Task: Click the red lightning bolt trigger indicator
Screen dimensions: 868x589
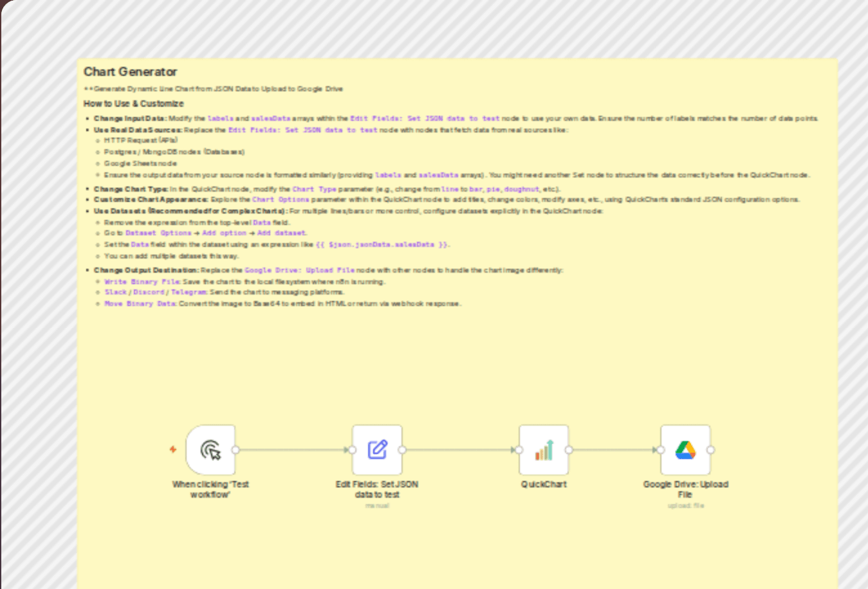Action: point(173,449)
